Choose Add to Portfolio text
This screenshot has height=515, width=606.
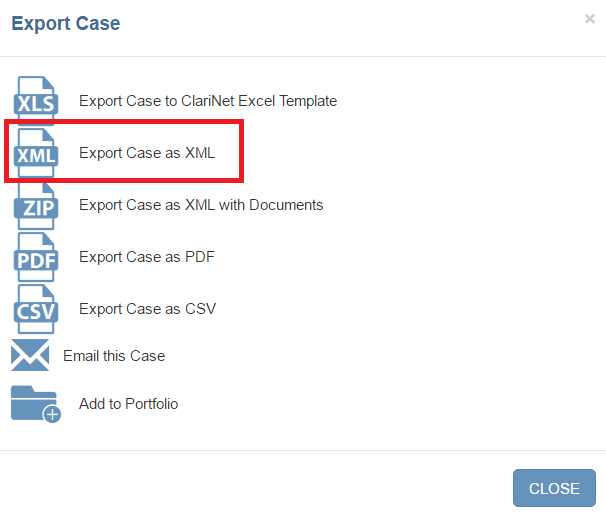129,404
